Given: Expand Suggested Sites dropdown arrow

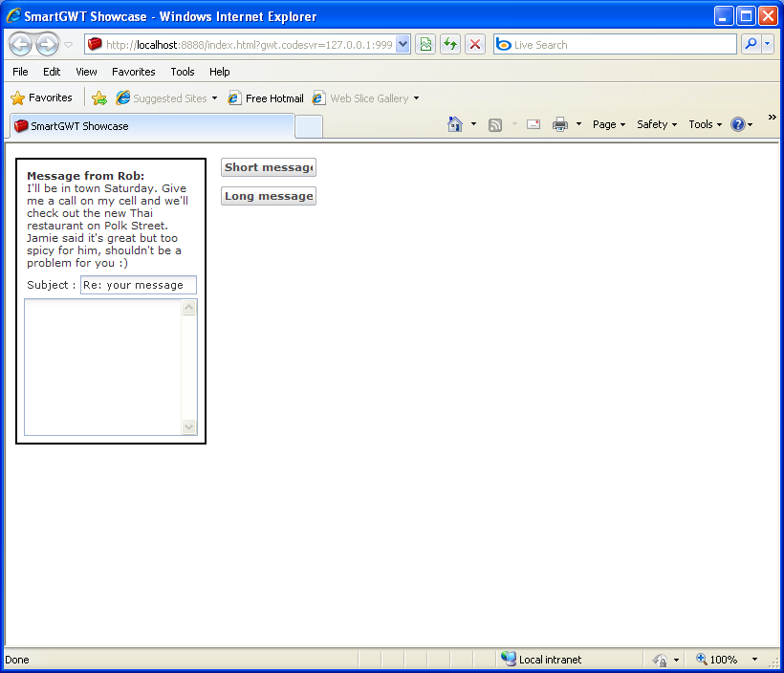Looking at the screenshot, I should click(x=214, y=98).
